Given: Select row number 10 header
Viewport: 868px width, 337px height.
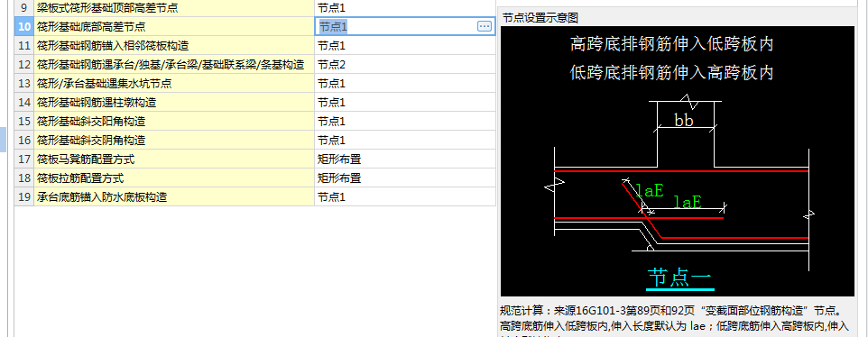Looking at the screenshot, I should (24, 26).
